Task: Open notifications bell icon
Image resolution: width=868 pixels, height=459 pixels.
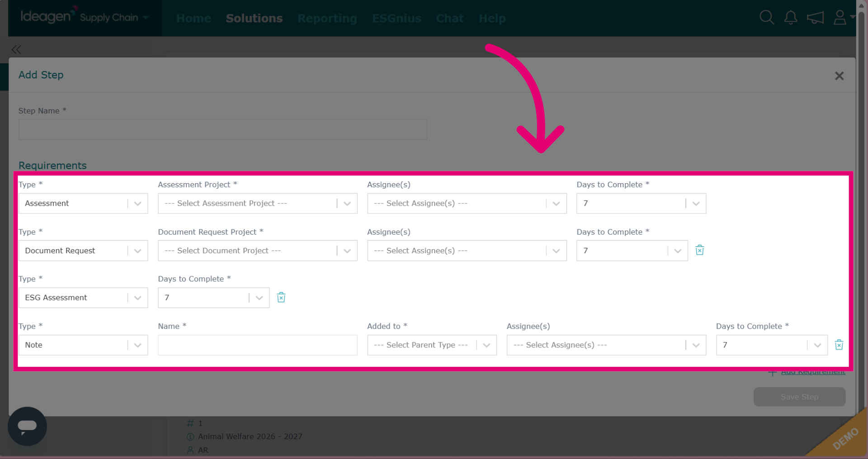Action: 791,18
